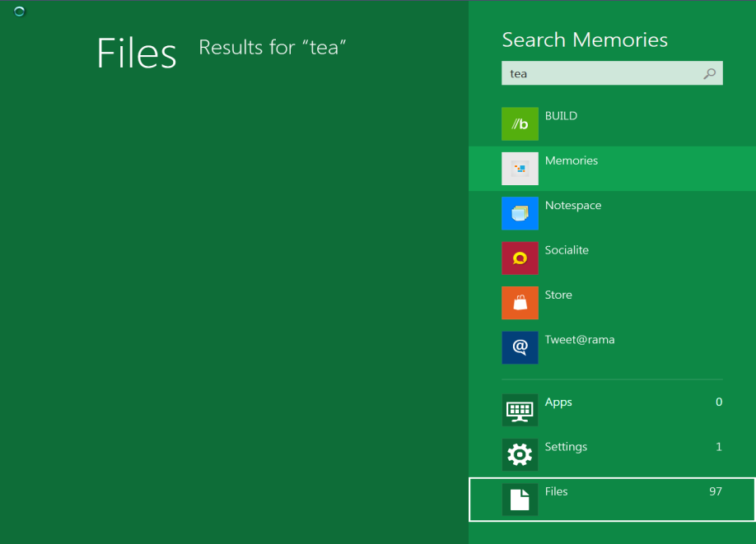Click the Settings gear icon
Image resolution: width=756 pixels, height=544 pixels.
point(520,455)
